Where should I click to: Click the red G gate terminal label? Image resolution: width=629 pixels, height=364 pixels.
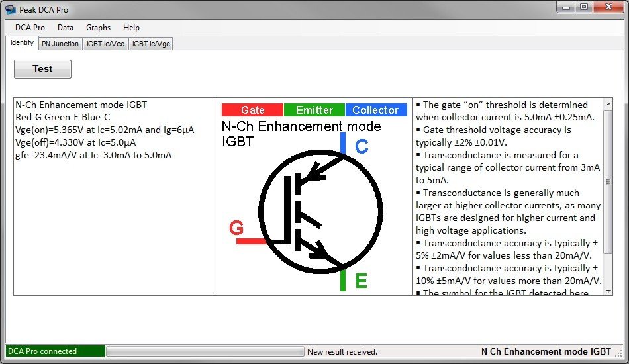pyautogui.click(x=236, y=228)
